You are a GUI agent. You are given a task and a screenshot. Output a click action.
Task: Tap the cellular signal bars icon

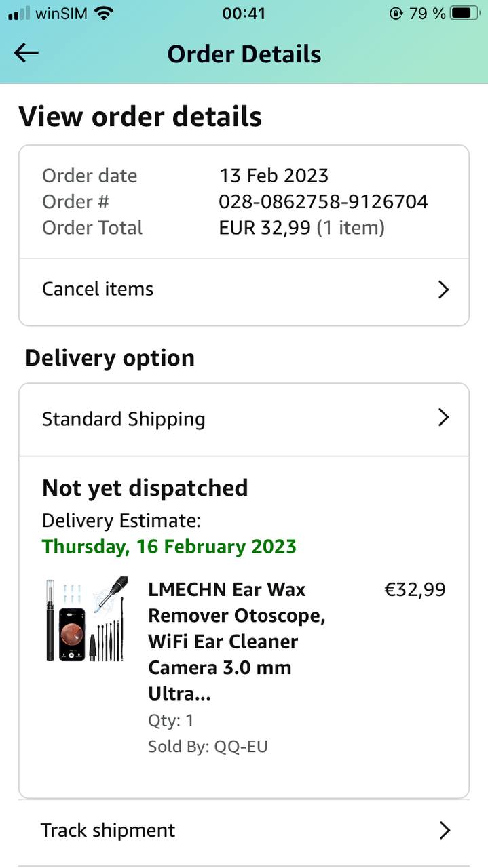19,13
